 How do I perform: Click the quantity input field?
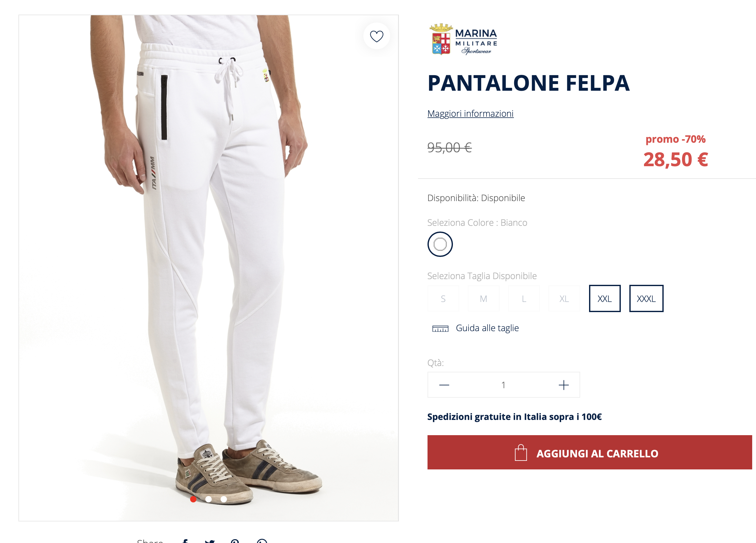[503, 385]
